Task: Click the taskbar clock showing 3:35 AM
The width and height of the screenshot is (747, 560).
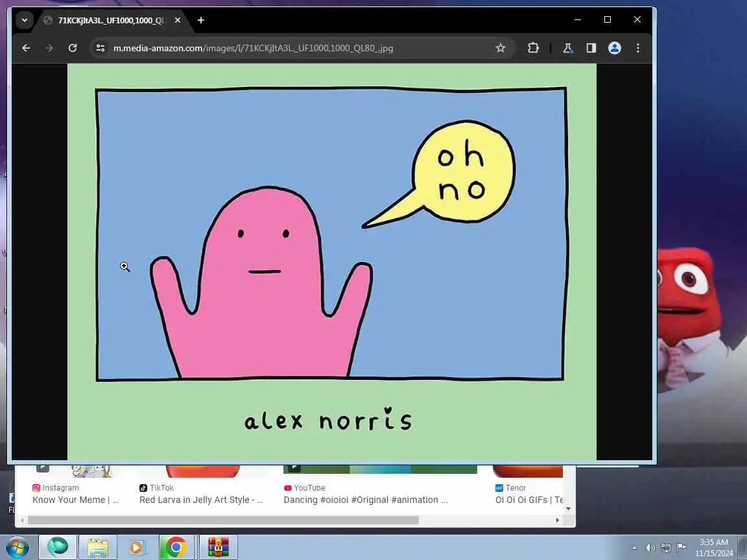Action: [714, 548]
